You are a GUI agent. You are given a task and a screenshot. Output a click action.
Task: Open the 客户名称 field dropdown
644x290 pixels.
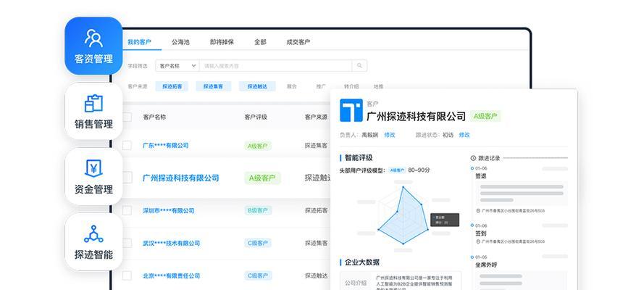177,66
